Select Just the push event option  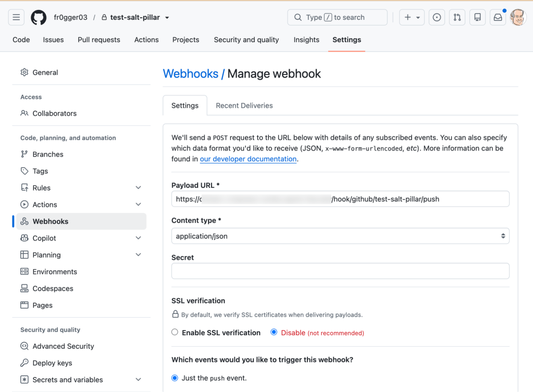click(x=175, y=378)
